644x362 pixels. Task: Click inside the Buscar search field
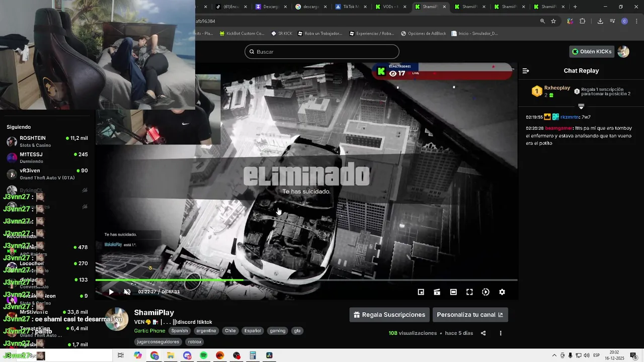(x=322, y=52)
